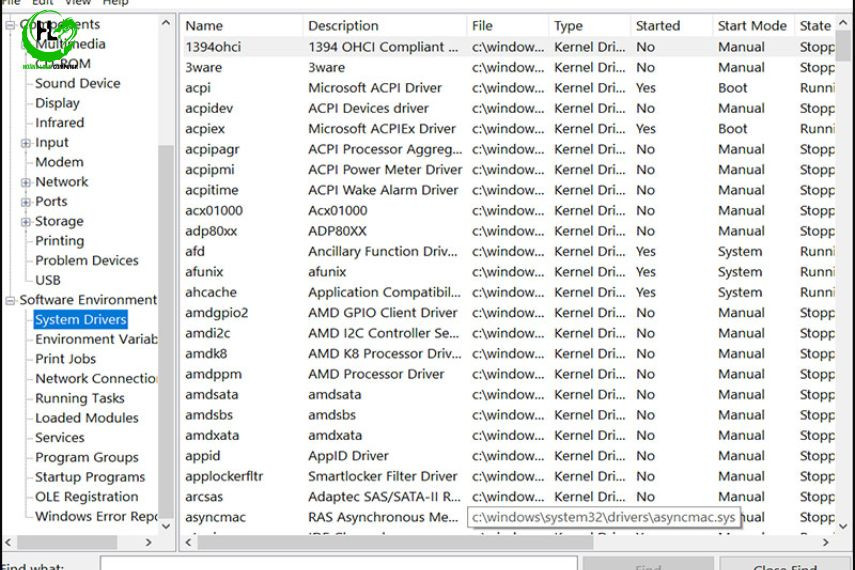The width and height of the screenshot is (855, 570).
Task: Select the acpipagr driver name
Action: click(212, 149)
